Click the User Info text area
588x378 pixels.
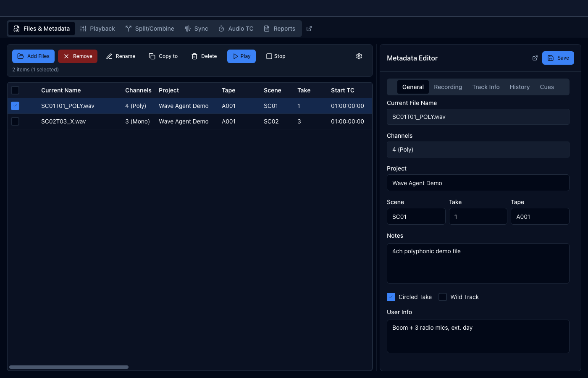click(x=478, y=336)
